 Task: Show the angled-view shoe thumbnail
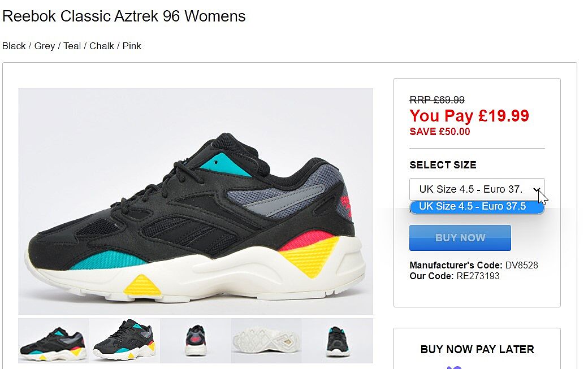click(124, 341)
